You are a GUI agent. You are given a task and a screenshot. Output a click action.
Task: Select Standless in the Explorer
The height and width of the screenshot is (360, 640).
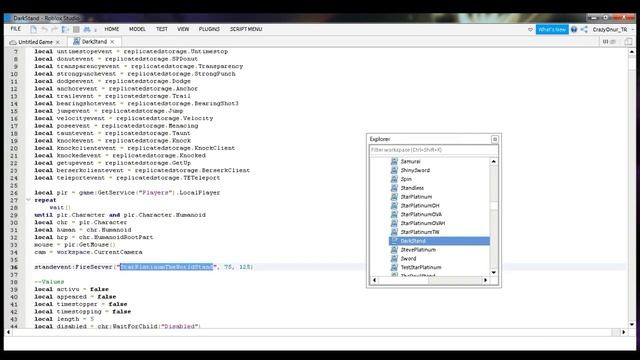412,188
